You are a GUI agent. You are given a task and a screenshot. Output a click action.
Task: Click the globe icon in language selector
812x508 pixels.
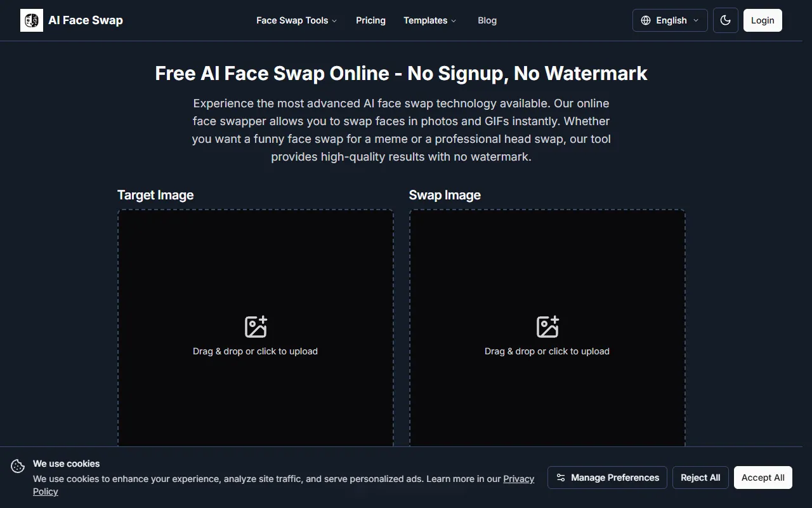pyautogui.click(x=646, y=20)
